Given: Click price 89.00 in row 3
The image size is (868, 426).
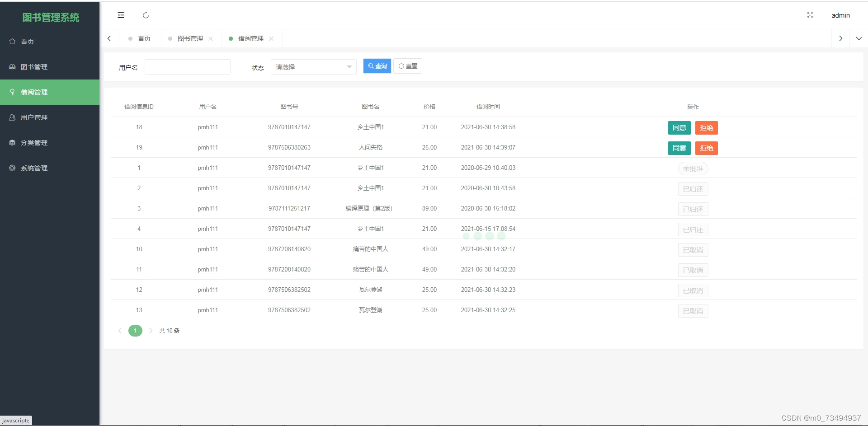Looking at the screenshot, I should [x=429, y=208].
